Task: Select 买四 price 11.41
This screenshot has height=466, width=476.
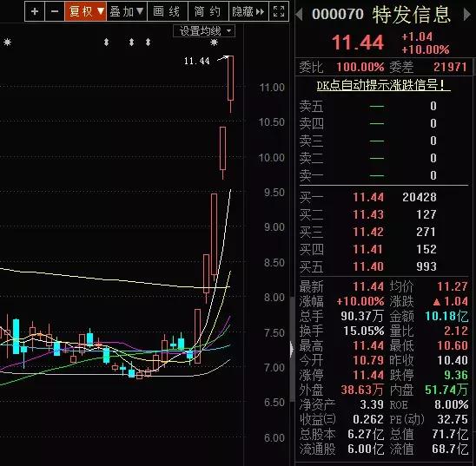Action: pos(368,249)
